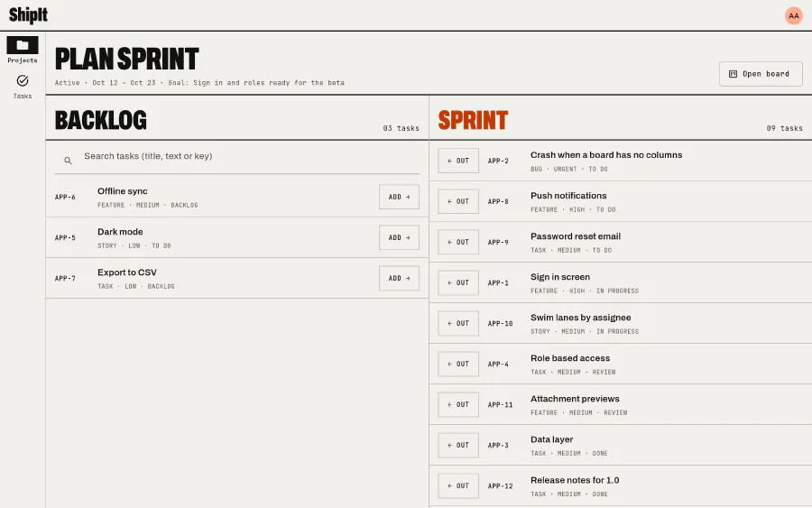Viewport: 812px width, 508px height.
Task: Add Dark mode to the sprint
Action: coord(399,237)
